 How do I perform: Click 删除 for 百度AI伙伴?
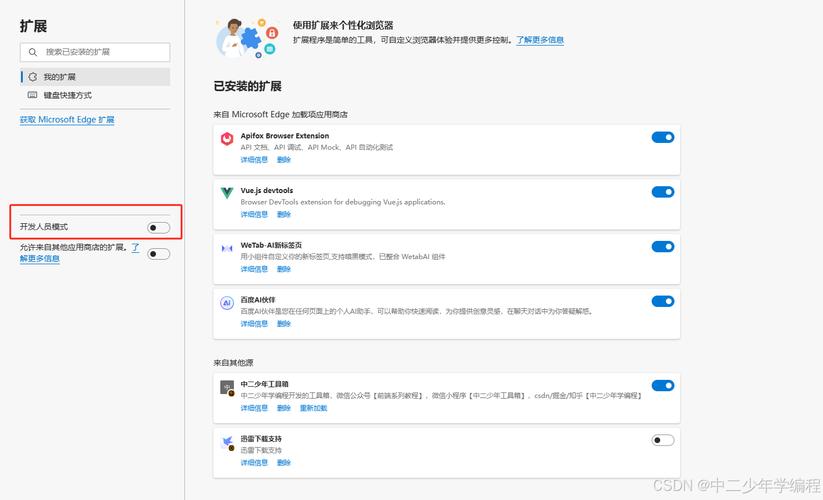pos(283,323)
